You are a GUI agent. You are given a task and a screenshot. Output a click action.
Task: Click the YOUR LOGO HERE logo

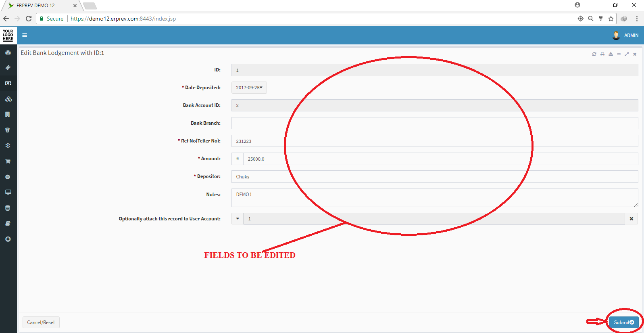click(8, 35)
